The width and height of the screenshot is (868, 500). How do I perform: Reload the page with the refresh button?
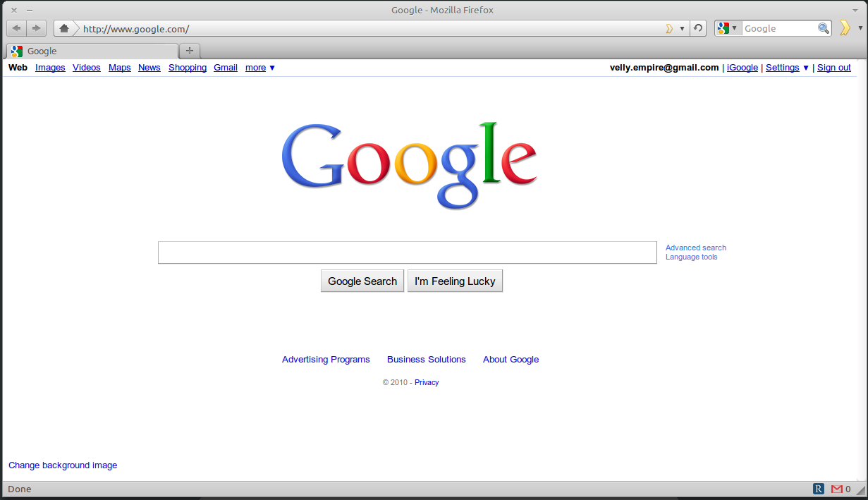coord(698,28)
